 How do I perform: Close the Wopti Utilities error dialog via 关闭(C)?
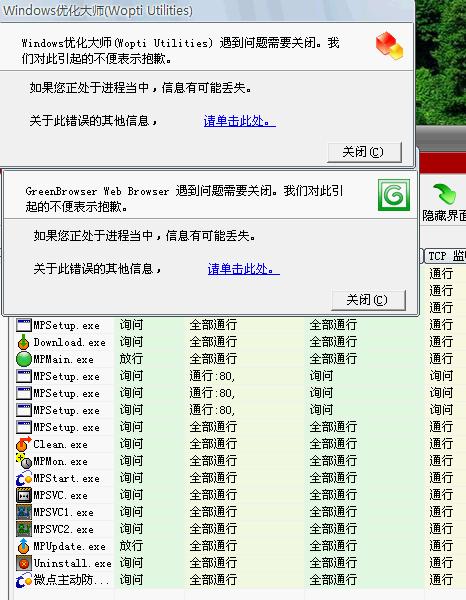(x=364, y=152)
